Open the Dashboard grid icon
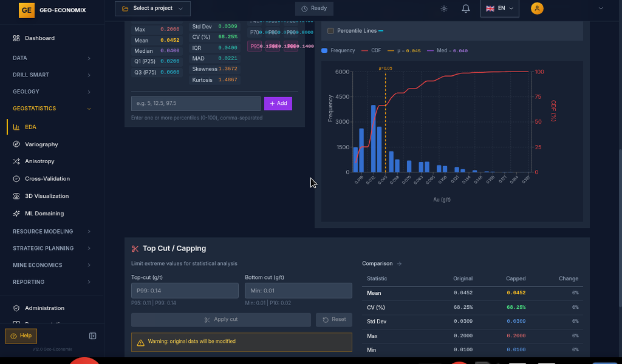 pos(16,38)
